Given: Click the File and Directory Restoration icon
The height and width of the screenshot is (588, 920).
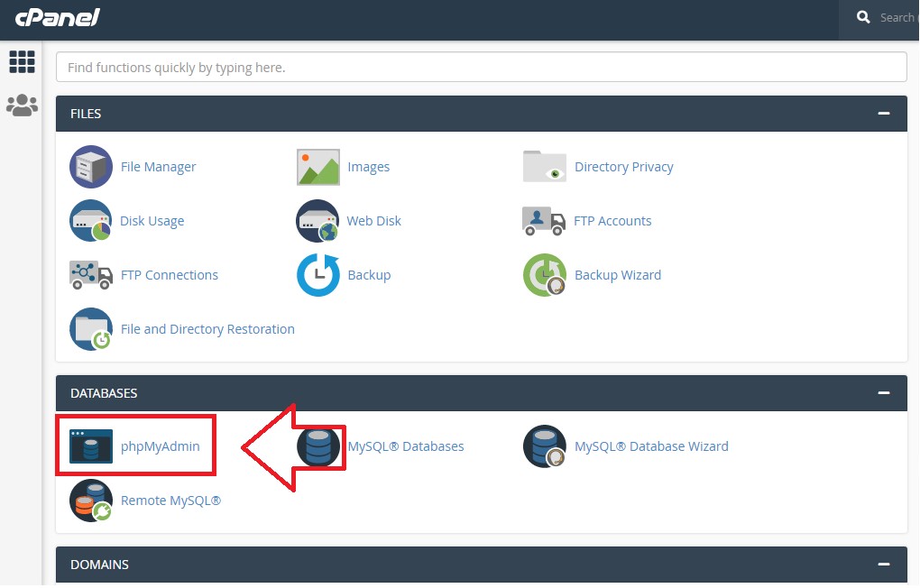Looking at the screenshot, I should (91, 329).
